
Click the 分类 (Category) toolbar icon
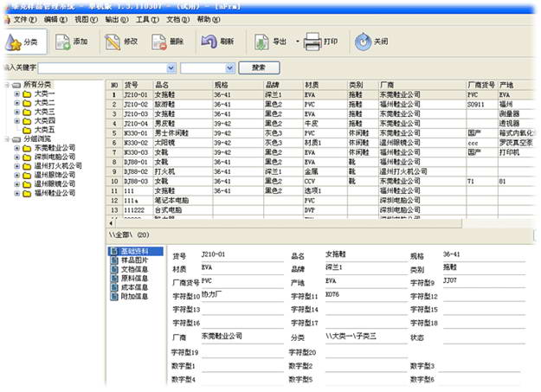pyautogui.click(x=23, y=41)
